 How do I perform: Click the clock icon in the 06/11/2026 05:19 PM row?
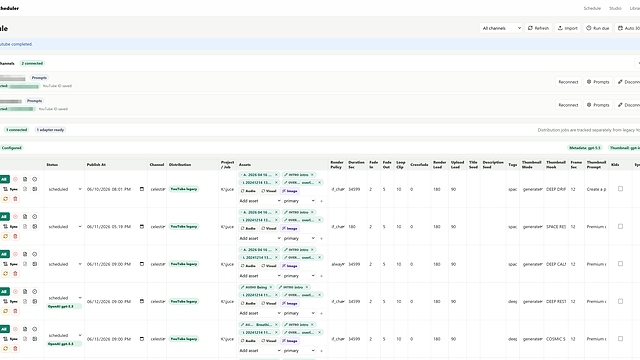pos(35,217)
